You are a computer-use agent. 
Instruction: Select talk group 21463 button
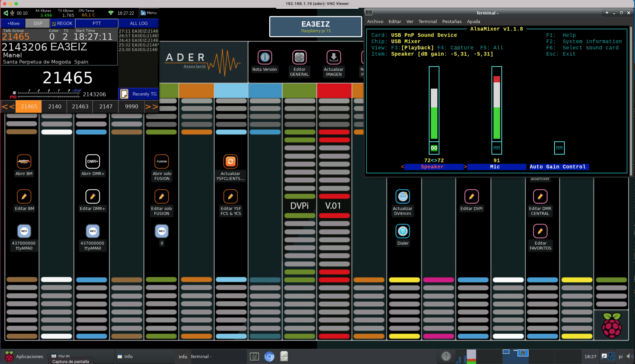point(80,107)
